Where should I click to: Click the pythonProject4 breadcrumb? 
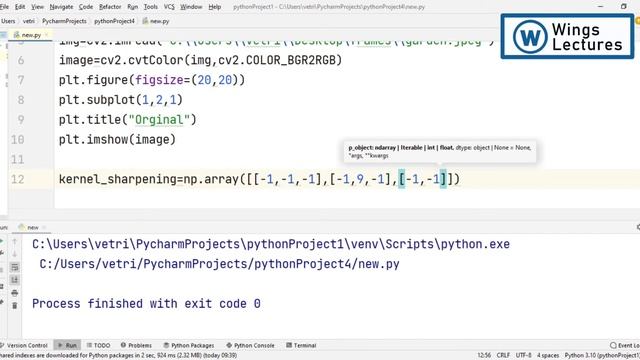click(114, 21)
